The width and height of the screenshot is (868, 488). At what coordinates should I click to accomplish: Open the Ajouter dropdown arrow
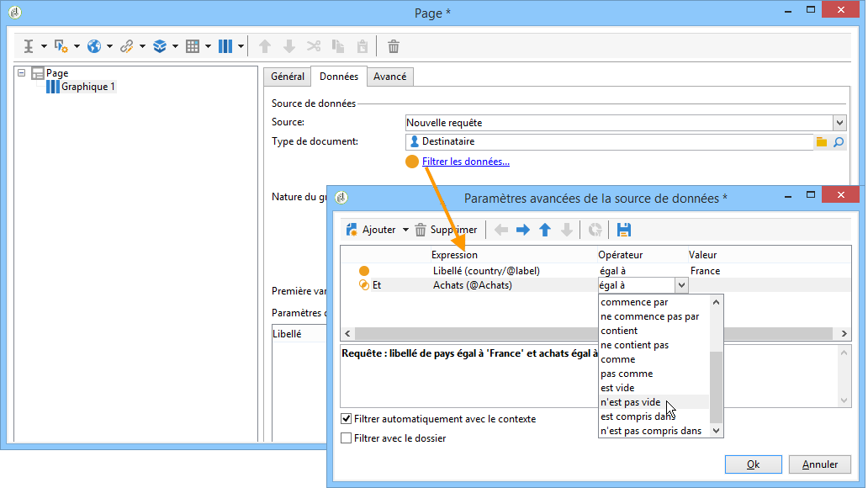(x=405, y=230)
